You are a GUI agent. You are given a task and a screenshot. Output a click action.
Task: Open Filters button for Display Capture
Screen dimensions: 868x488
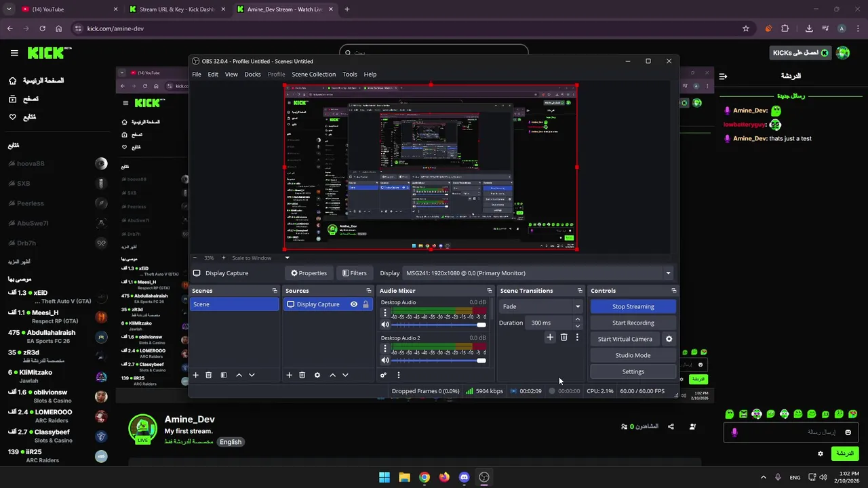tap(355, 273)
